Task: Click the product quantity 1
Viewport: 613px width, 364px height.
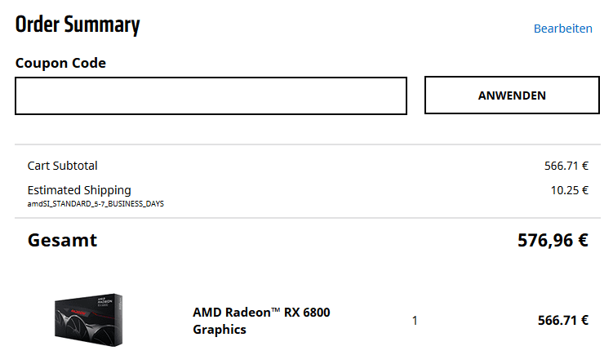Action: pos(415,321)
